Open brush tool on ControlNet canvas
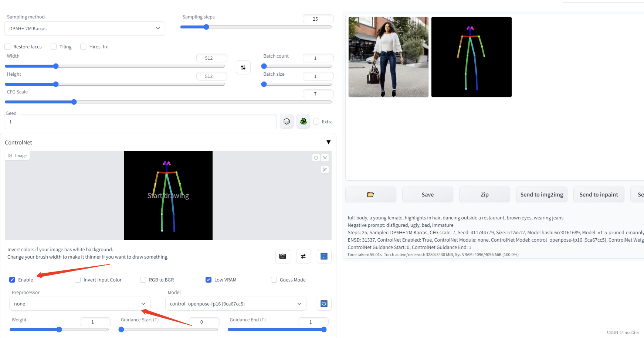Image resolution: width=644 pixels, height=338 pixels. coord(325,170)
